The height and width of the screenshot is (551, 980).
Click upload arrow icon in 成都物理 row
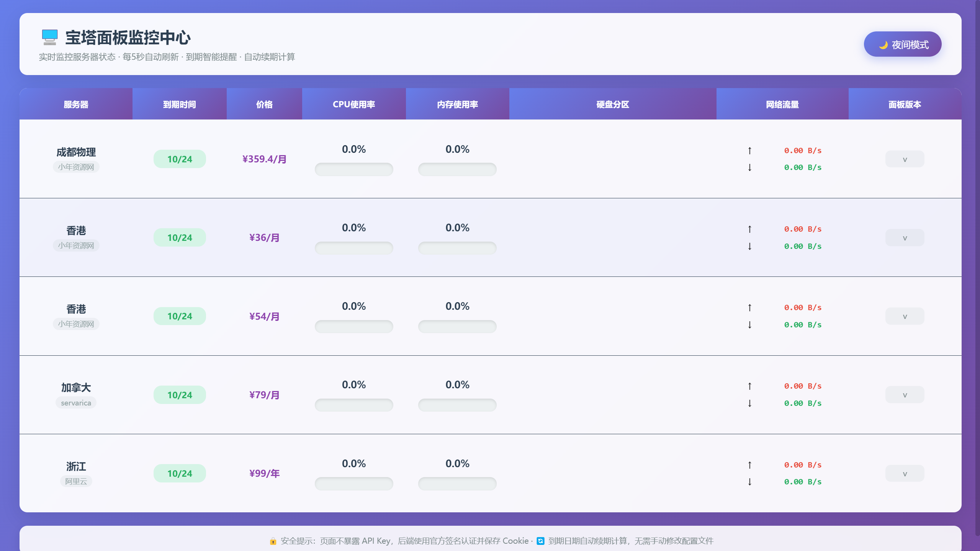pyautogui.click(x=749, y=150)
